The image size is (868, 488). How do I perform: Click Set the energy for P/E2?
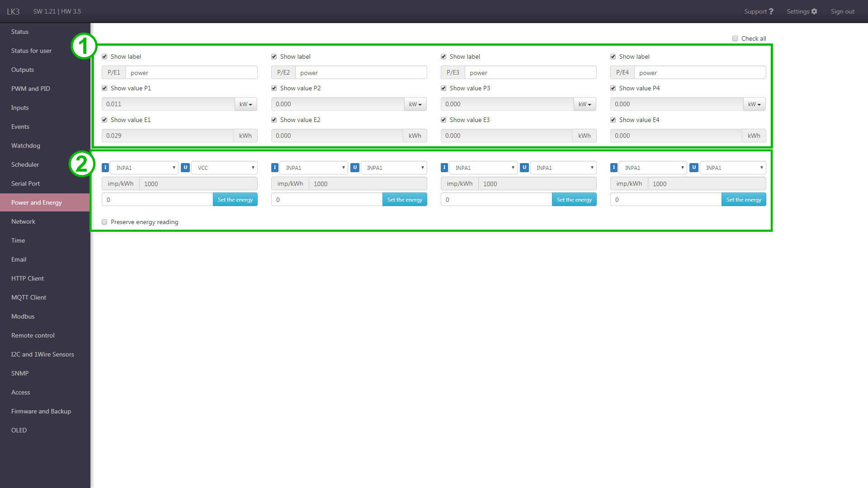405,199
